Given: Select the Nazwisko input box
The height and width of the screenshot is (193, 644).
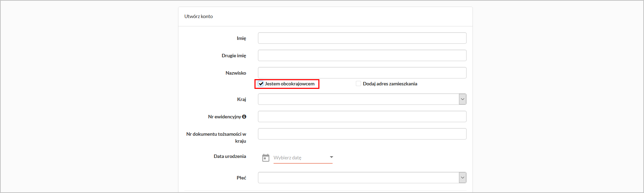Looking at the screenshot, I should [362, 73].
